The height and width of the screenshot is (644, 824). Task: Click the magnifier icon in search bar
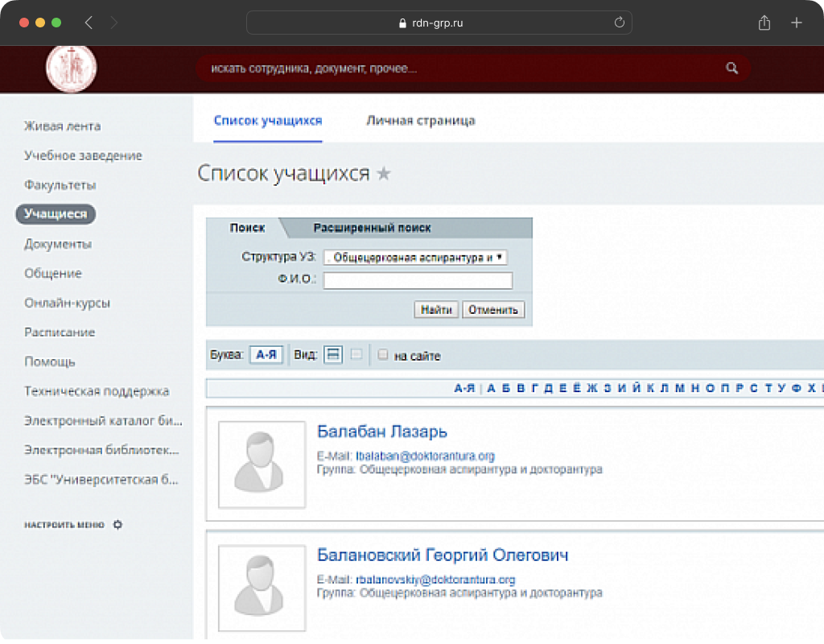[x=731, y=68]
